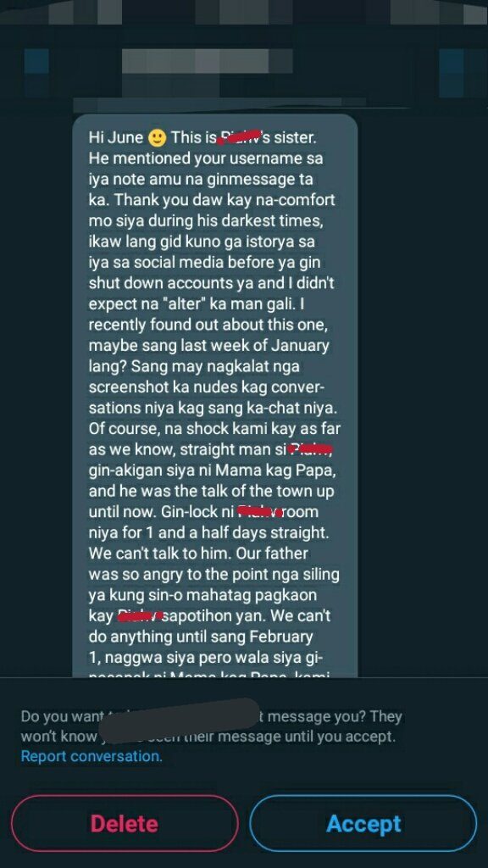Tap the pixelated icon at top left
The width and height of the screenshot is (488, 868).
click(x=36, y=73)
